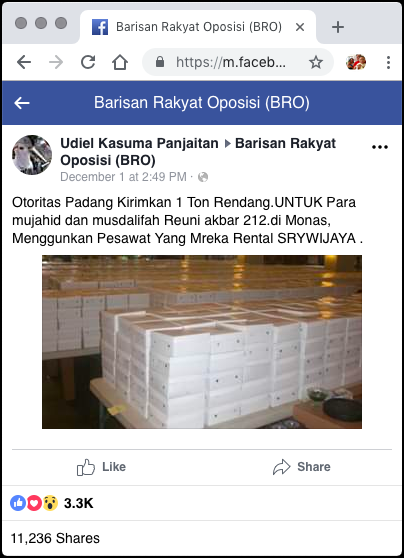Tap the Facebook header back arrow
Image resolution: width=404 pixels, height=558 pixels.
click(x=22, y=103)
